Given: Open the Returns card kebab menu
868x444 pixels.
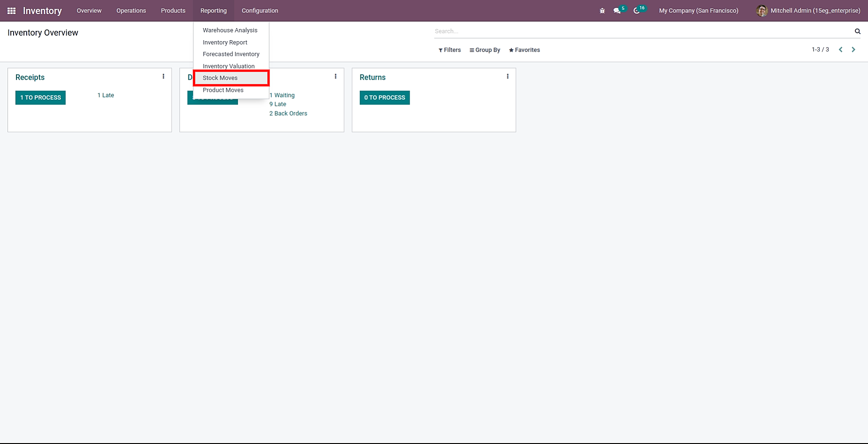Looking at the screenshot, I should click(x=508, y=76).
